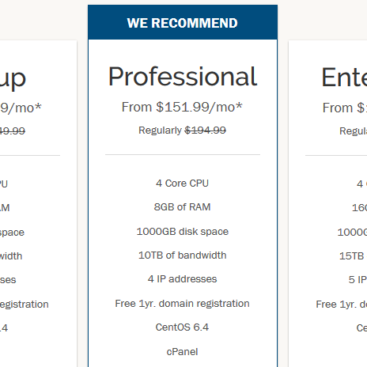This screenshot has width=367, height=367.
Task: Click the WE RECOMMEND banner
Action: [183, 22]
